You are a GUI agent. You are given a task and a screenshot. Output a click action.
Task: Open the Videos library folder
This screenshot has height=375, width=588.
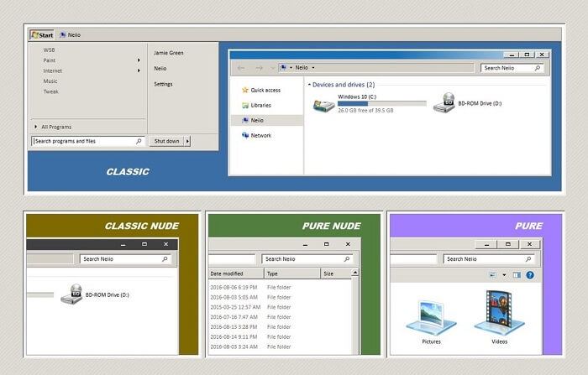click(500, 318)
